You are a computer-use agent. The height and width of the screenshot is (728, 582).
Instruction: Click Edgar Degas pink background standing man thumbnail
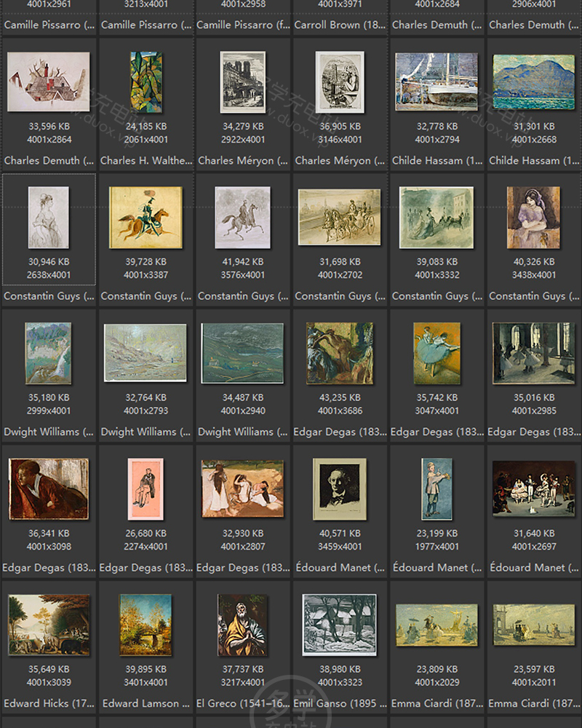(x=145, y=489)
